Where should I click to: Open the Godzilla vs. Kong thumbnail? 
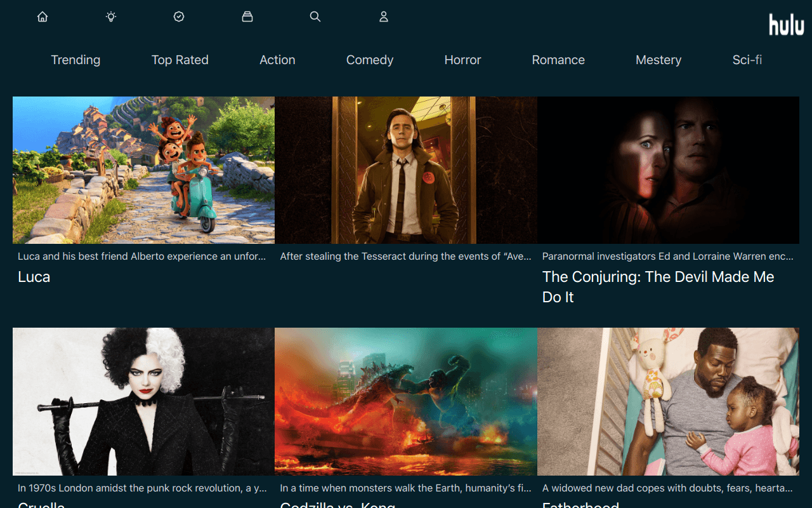tap(406, 401)
